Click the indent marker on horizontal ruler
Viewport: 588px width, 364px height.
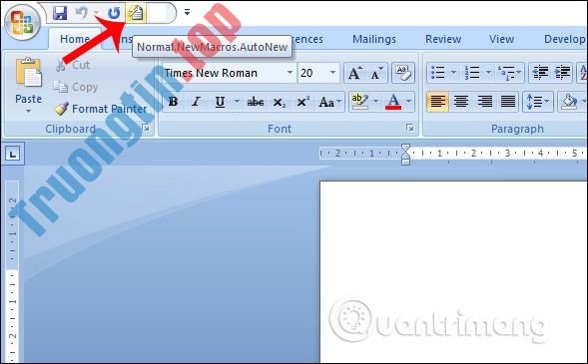click(x=405, y=154)
